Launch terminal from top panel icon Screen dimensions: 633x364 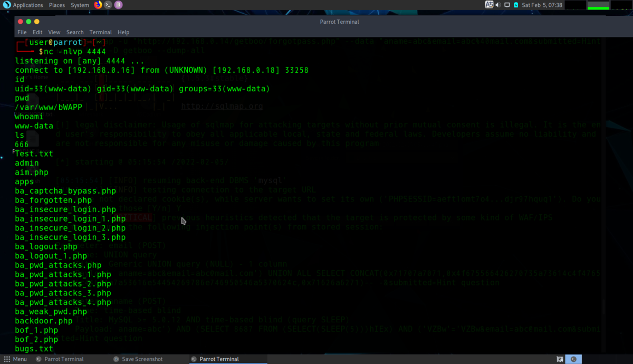click(x=108, y=5)
